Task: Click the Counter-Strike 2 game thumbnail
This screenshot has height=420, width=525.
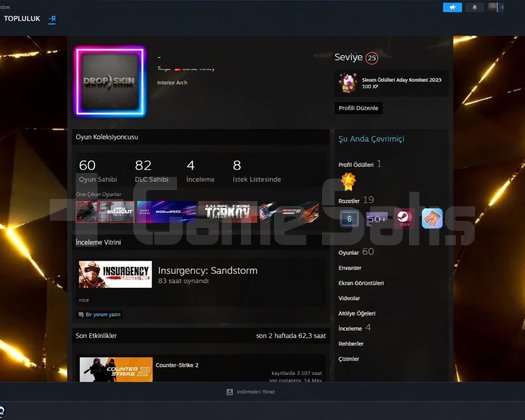Action: point(116,369)
